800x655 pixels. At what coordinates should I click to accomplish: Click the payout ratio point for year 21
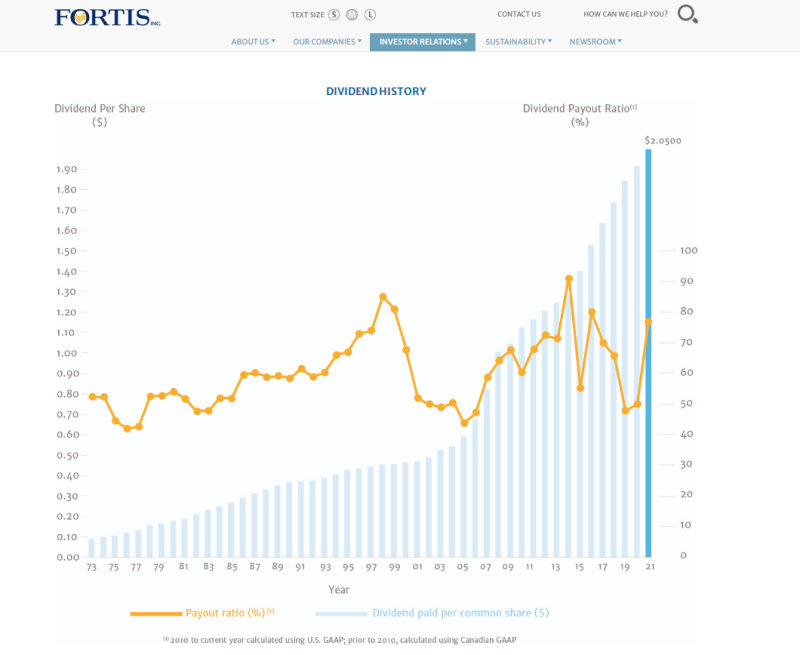point(648,322)
